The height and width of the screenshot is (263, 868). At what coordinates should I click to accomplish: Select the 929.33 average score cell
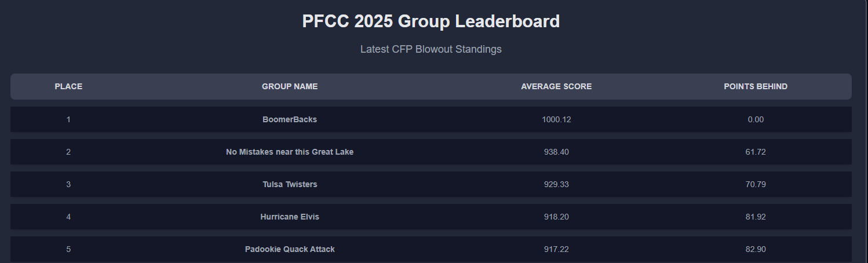coord(556,184)
